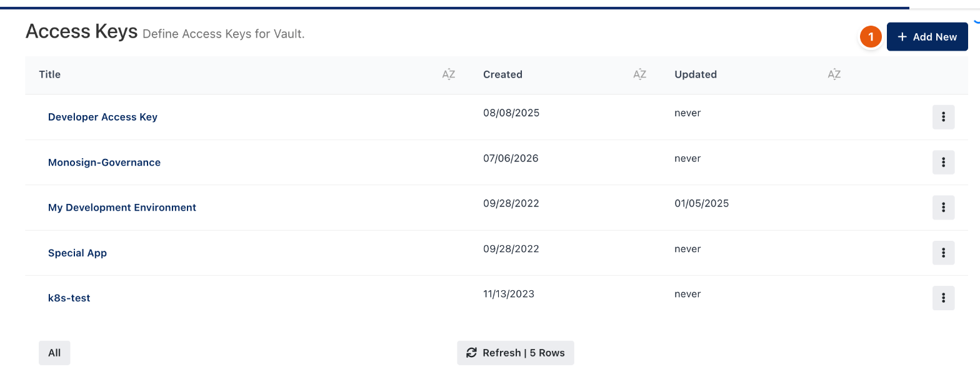Open options menu for Monosign-Governance row

[x=943, y=163]
